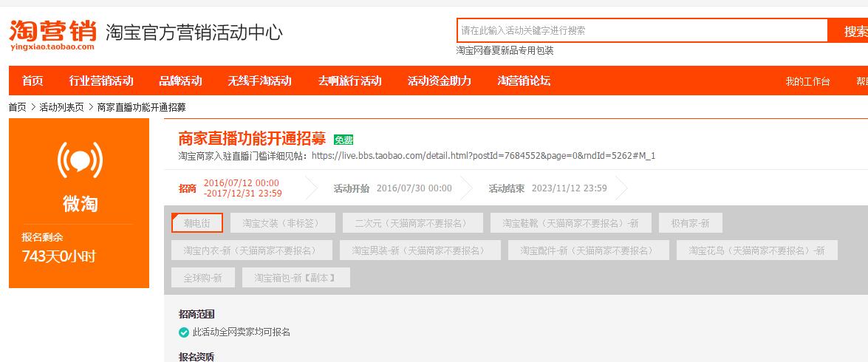
Task: Select the 淘宝箱包-新【副本】tab
Action: point(296,277)
